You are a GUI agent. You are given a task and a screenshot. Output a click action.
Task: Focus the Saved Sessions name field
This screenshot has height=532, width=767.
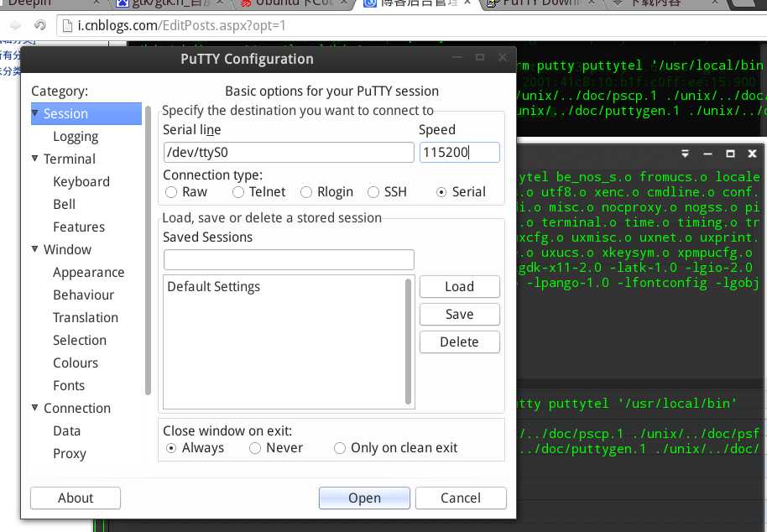[289, 259]
